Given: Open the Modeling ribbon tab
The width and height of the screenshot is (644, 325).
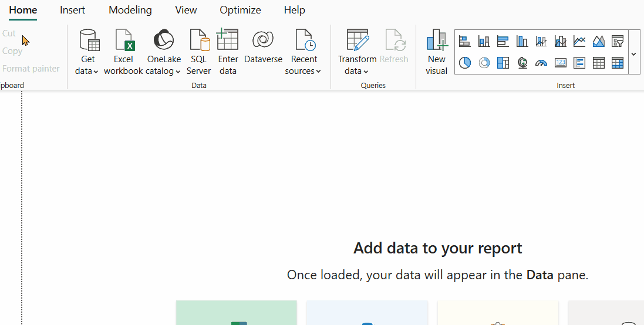Looking at the screenshot, I should click(x=130, y=10).
